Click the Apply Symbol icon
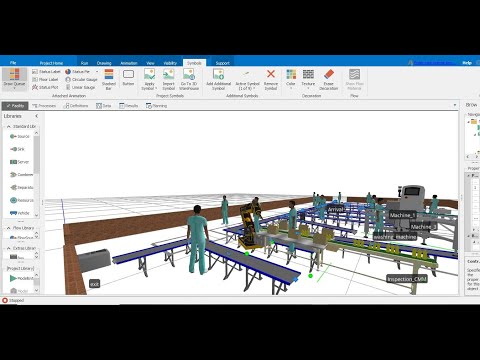 point(149,74)
